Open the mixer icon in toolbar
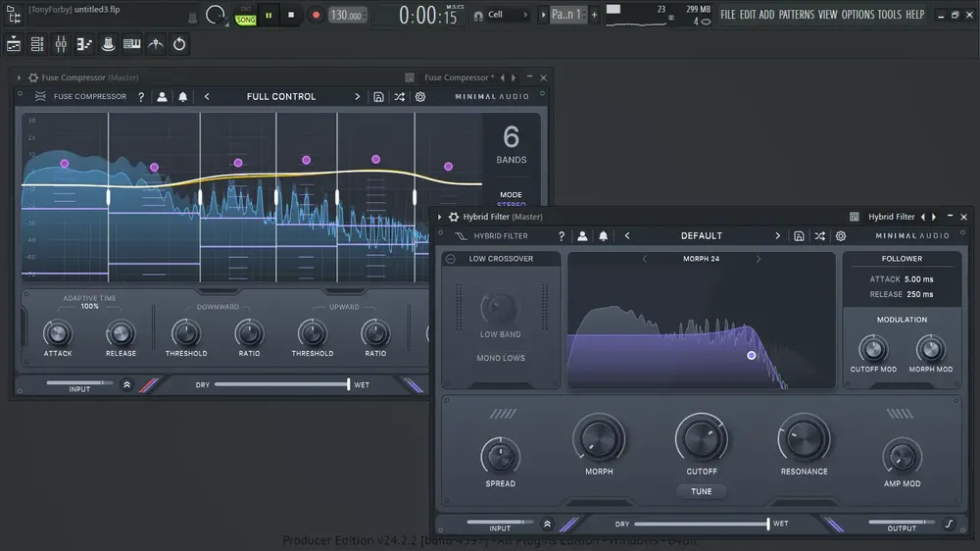Viewport: 980px width, 551px height. click(61, 44)
